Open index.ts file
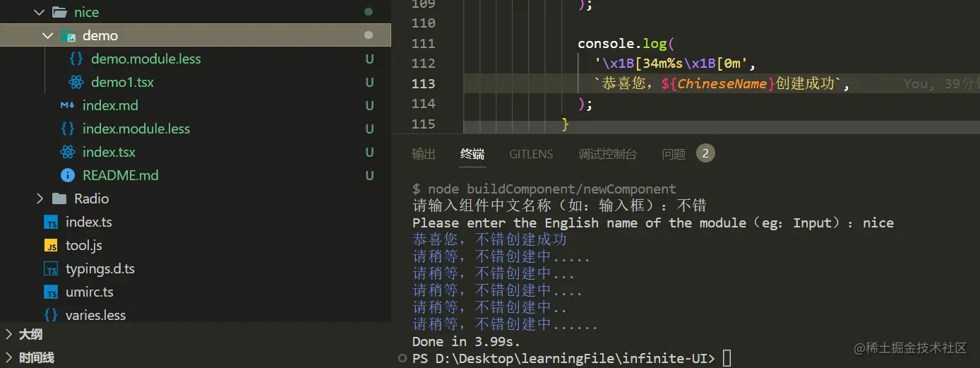Screen dimensions: 980x368 tap(89, 222)
